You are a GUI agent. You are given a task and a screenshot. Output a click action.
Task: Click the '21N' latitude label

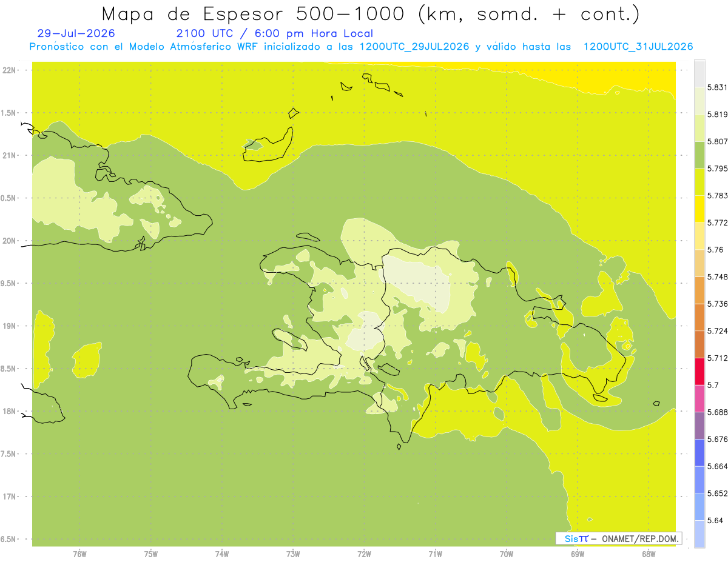click(9, 156)
